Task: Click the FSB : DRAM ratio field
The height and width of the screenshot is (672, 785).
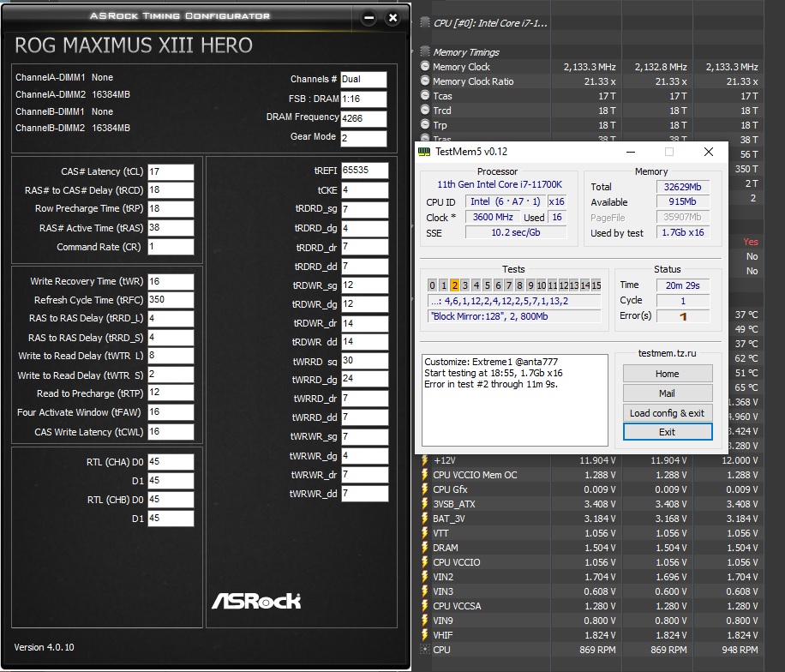Action: 364,99
